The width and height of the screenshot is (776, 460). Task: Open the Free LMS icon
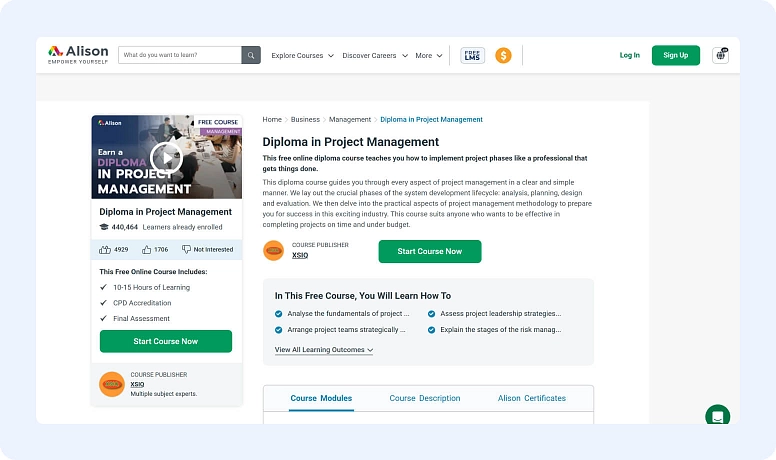click(x=472, y=55)
